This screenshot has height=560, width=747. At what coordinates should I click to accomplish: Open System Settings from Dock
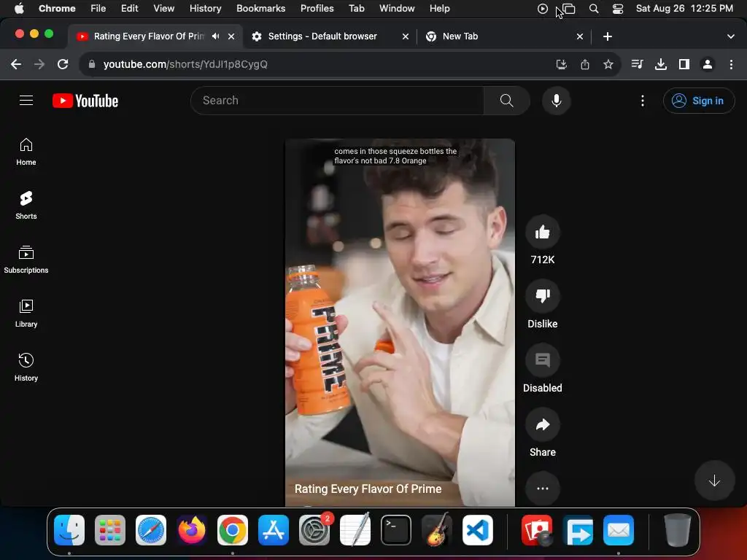(314, 530)
